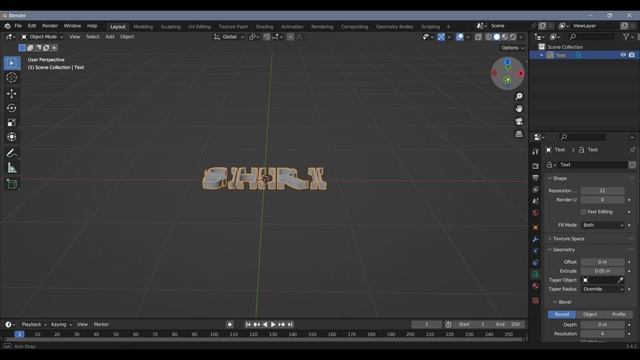Image resolution: width=640 pixels, height=360 pixels.
Task: Switch to the Geometry Nodes workspace tab
Action: 394,27
